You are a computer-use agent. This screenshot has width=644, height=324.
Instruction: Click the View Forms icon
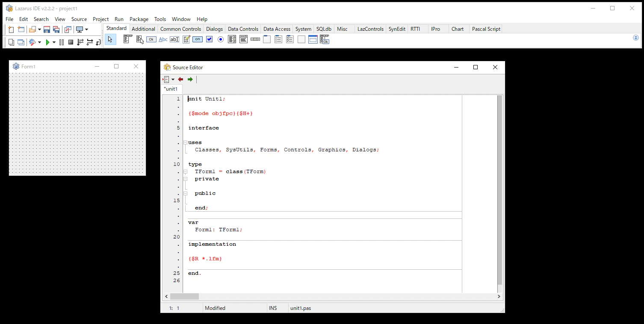[x=21, y=42]
